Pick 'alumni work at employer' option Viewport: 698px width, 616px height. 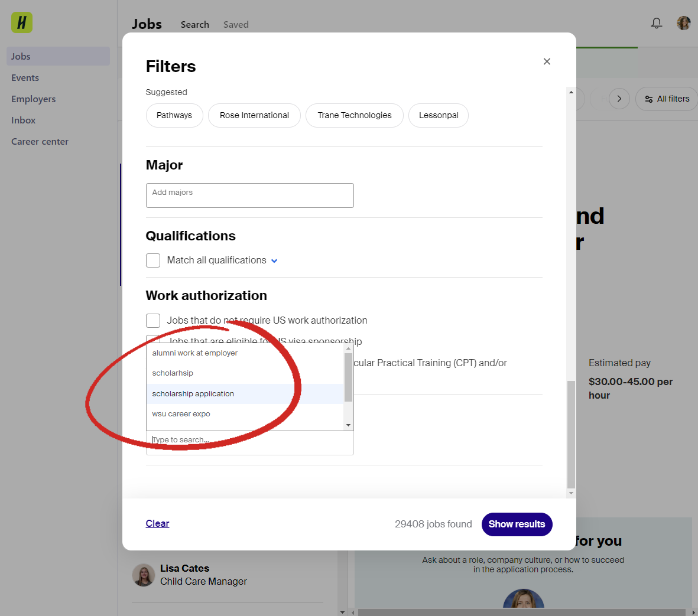tap(195, 353)
